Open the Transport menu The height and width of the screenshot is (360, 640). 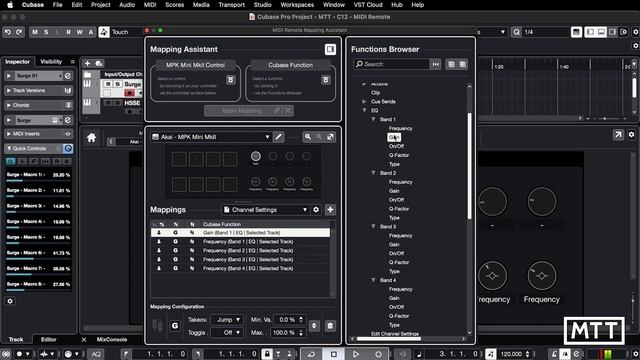(x=231, y=5)
